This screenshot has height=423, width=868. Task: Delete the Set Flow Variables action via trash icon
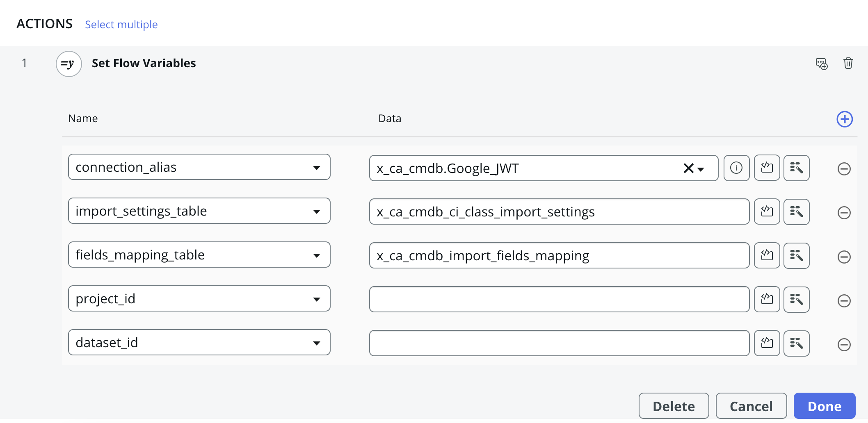point(848,64)
